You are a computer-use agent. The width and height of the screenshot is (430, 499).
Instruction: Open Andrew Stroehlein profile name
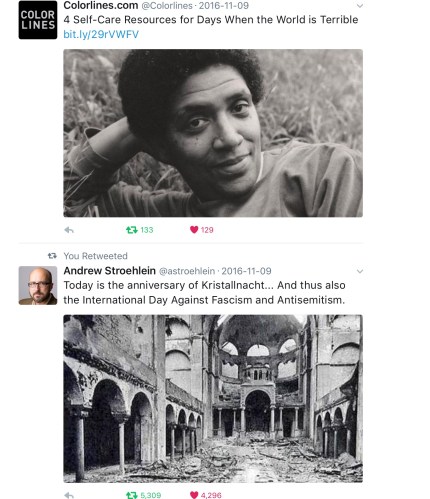(110, 271)
